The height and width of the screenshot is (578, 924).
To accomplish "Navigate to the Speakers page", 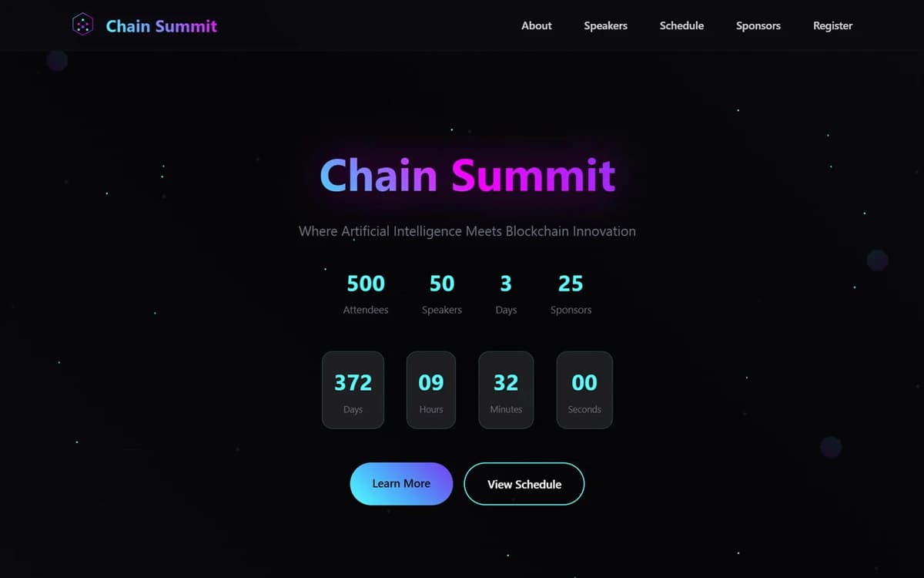I will pos(605,25).
